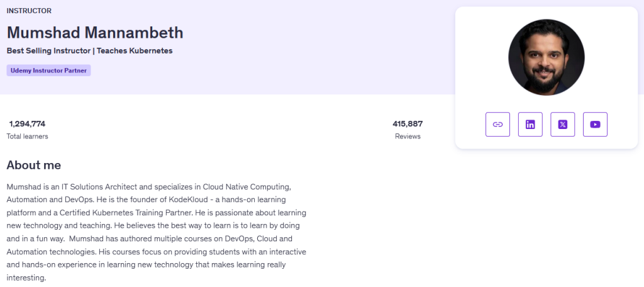The height and width of the screenshot is (287, 644).
Task: Open the YouTube channel icon
Action: [x=595, y=125]
